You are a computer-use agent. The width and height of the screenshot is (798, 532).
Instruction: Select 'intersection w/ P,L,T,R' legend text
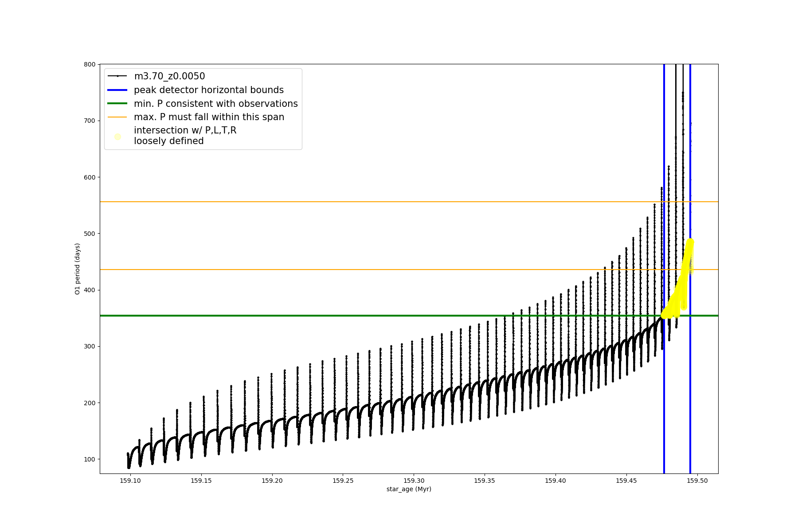pyautogui.click(x=185, y=130)
